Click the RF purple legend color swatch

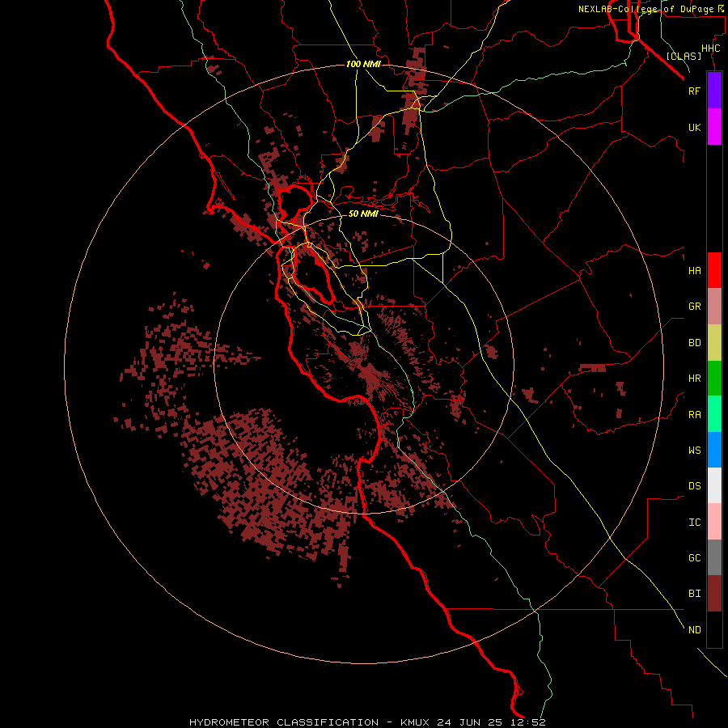[x=714, y=91]
